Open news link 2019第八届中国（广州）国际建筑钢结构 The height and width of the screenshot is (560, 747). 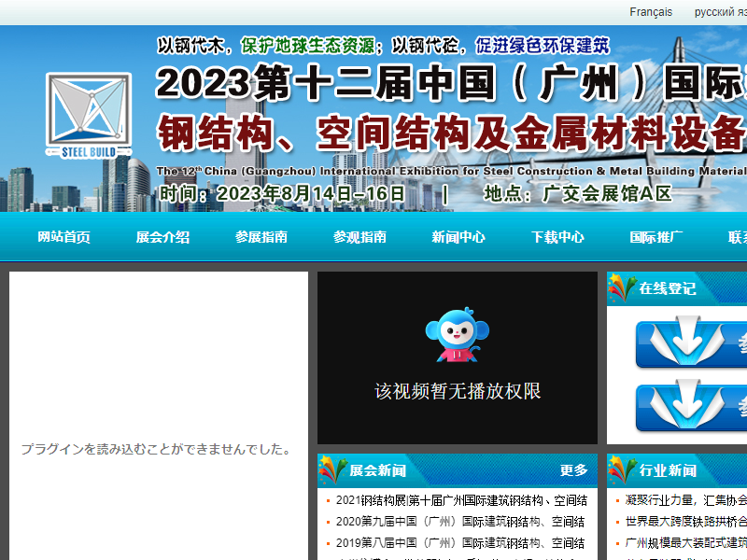coord(460,543)
